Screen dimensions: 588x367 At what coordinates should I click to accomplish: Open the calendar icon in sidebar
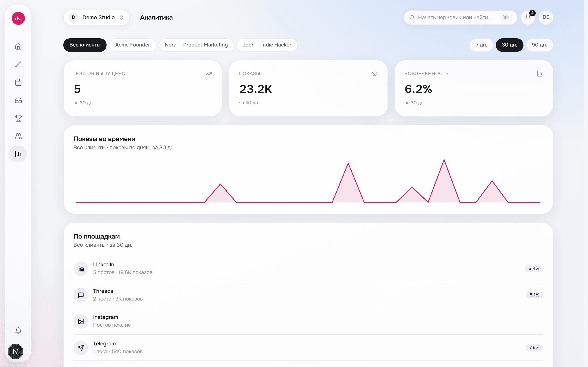pyautogui.click(x=18, y=82)
